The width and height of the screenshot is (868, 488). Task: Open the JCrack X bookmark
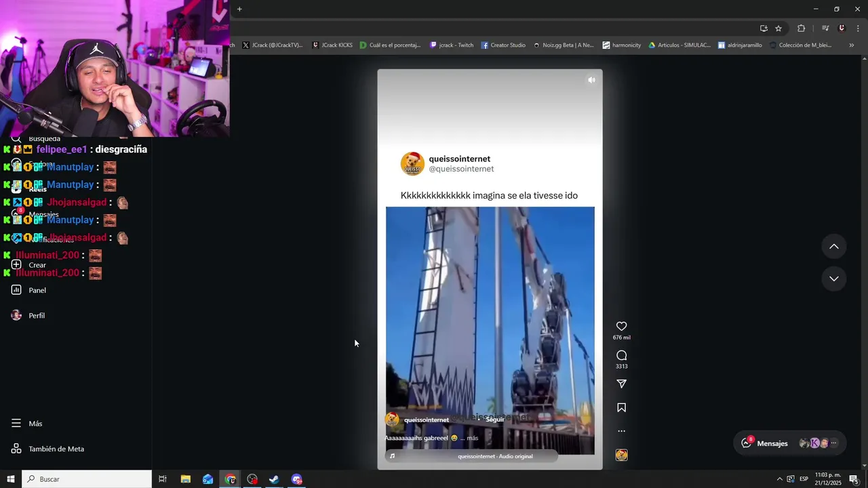tap(273, 45)
